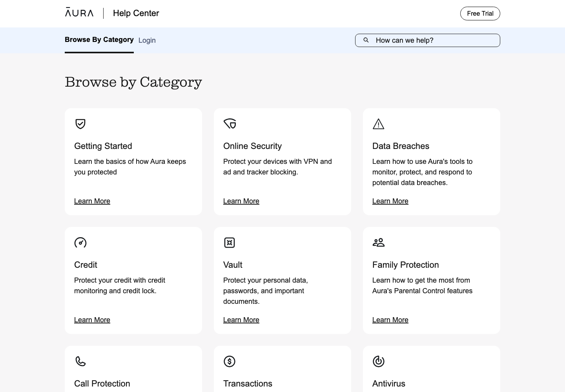
Task: Click 'Learn how to use Aura's tools' description
Action: point(423,172)
